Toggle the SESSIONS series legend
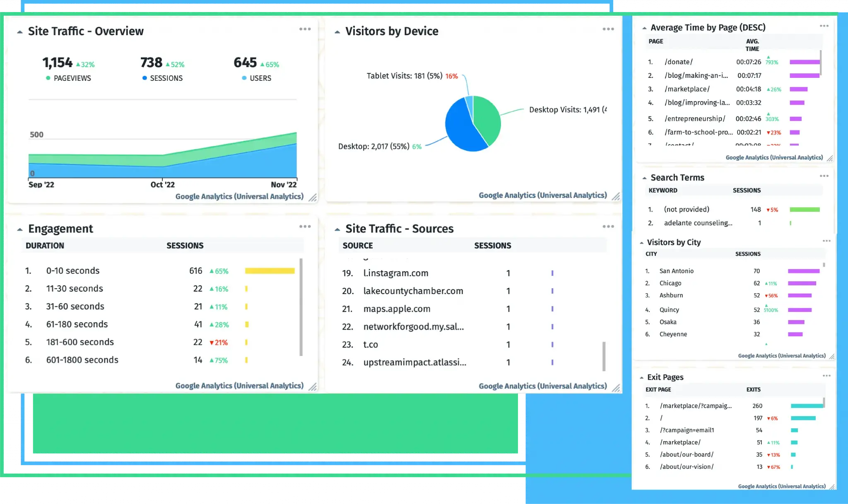 pyautogui.click(x=162, y=78)
